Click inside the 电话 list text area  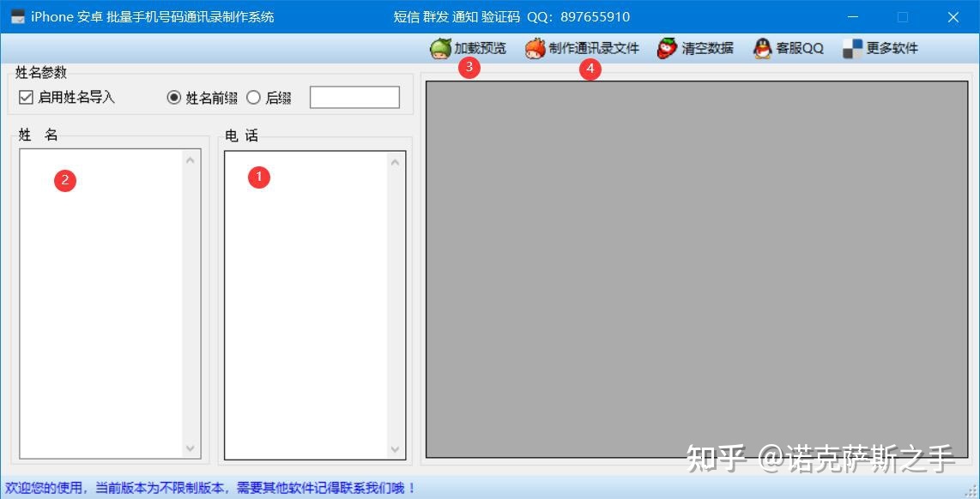pyautogui.click(x=305, y=304)
